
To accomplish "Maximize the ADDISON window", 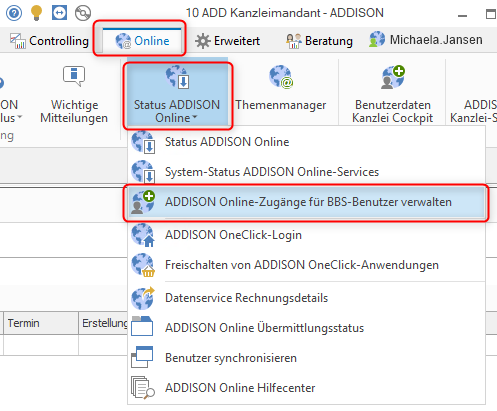I will tap(491, 14).
